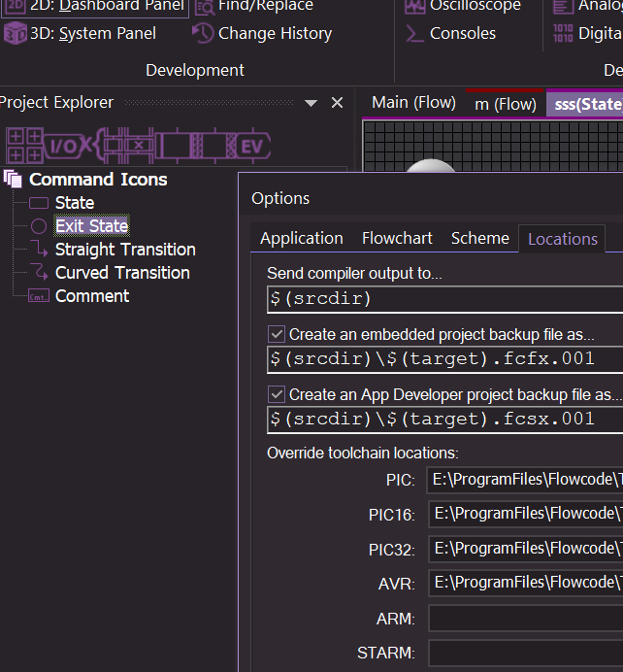Viewport: 623px width, 672px height.
Task: Click the Options dialog title
Action: pyautogui.click(x=280, y=198)
